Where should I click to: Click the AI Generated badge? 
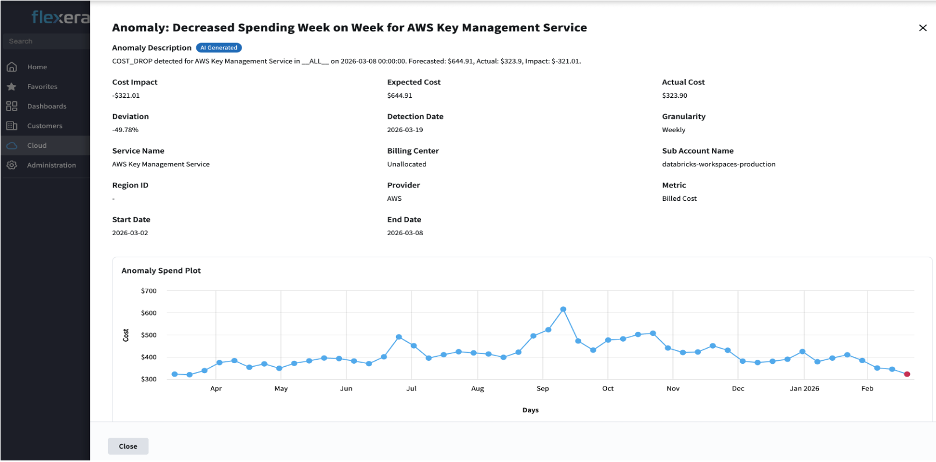tap(218, 48)
